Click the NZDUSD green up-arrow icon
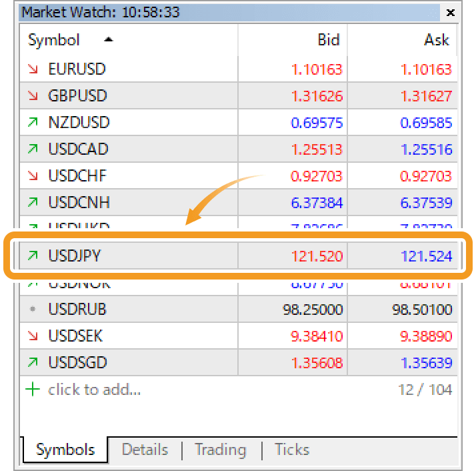Screen dimensions: 476x471 (33, 123)
